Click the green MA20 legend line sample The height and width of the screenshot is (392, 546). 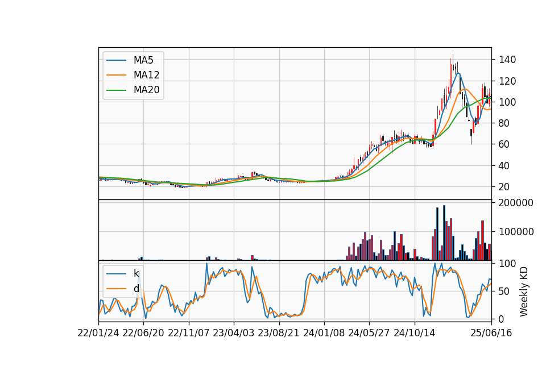116,90
